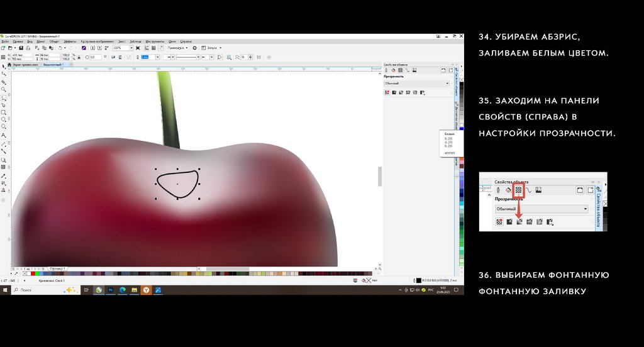
Task: Click the horizontal scrollbar thumb
Action: 228,269
